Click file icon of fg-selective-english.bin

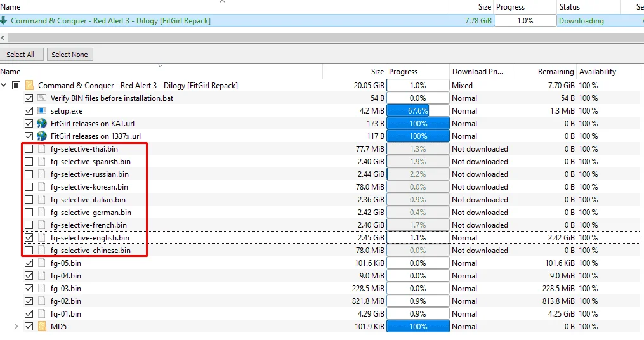coord(41,238)
